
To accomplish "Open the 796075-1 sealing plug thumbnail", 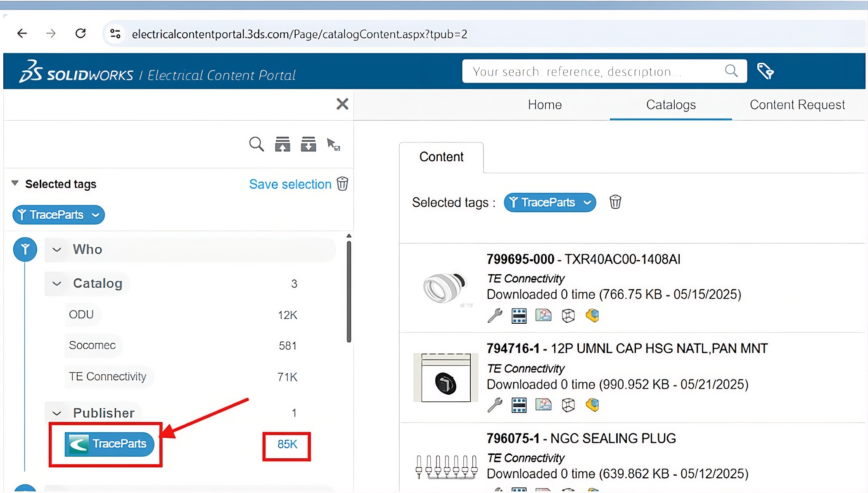I will (x=446, y=467).
